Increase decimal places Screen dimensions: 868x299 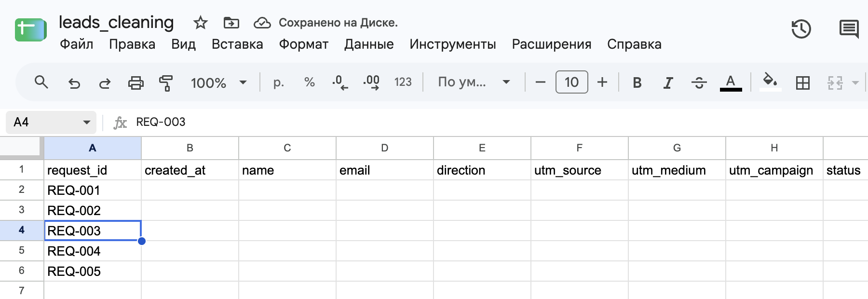[x=371, y=82]
